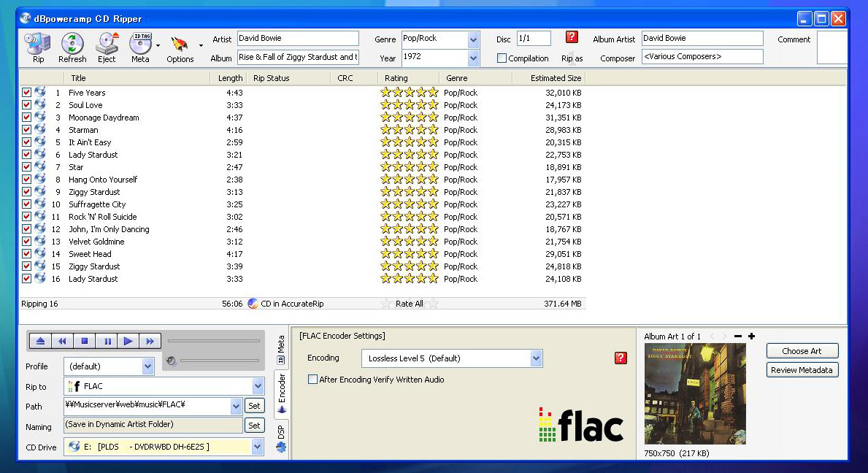Enable After Encoding Verify Written Audio
This screenshot has height=473, width=868.
[x=312, y=380]
